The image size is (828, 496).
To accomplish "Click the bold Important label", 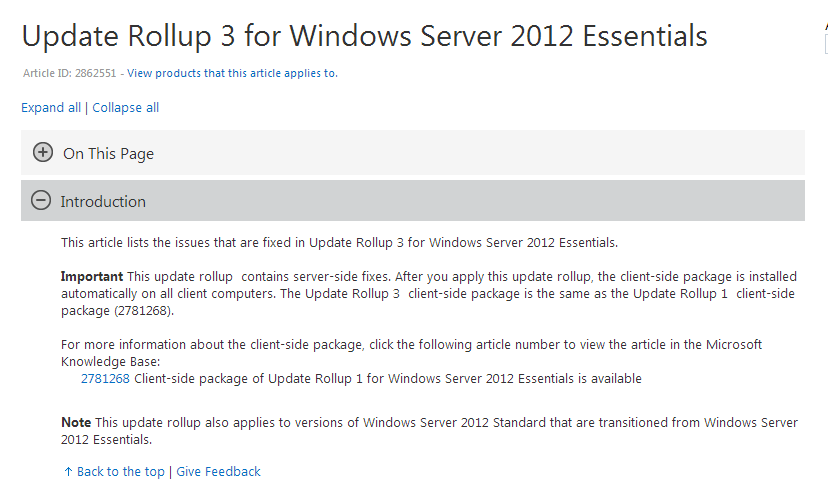I will tap(92, 277).
